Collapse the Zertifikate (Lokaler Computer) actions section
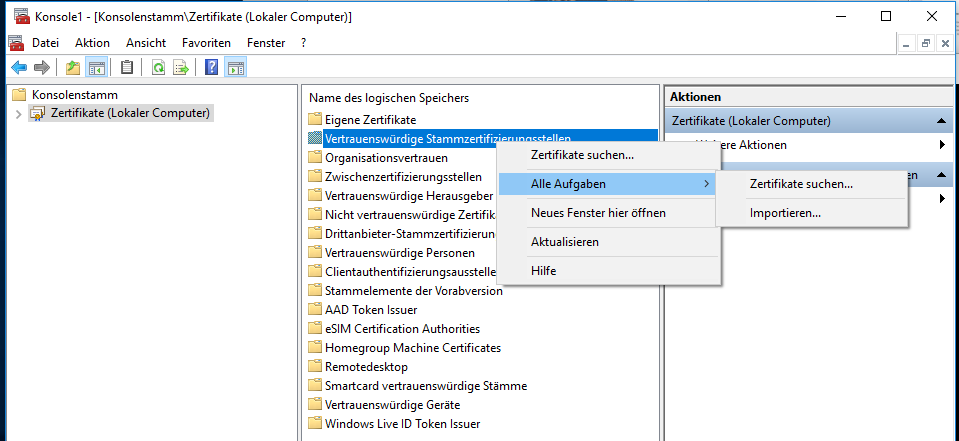 [942, 121]
